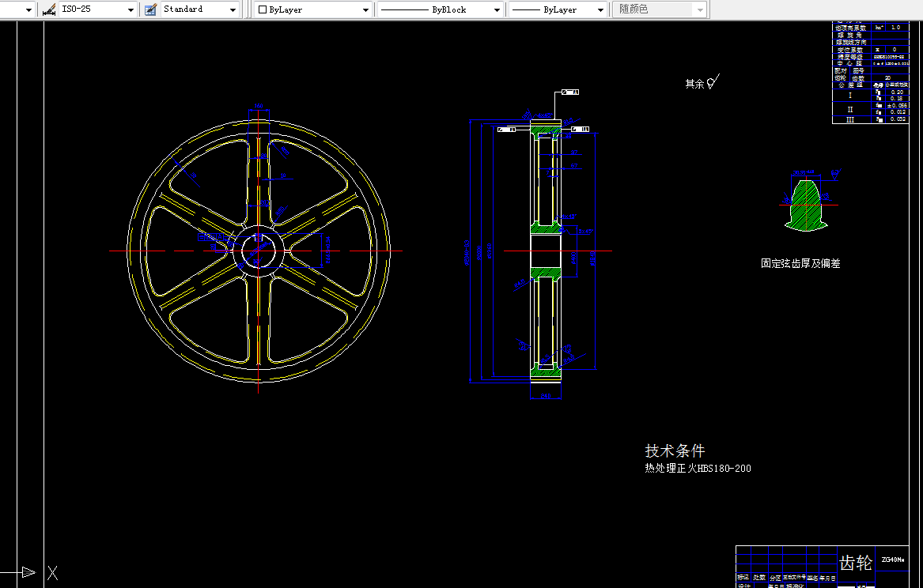923x588 pixels.
Task: Select the 热处理正火HBS180-200 note text
Action: tap(698, 469)
